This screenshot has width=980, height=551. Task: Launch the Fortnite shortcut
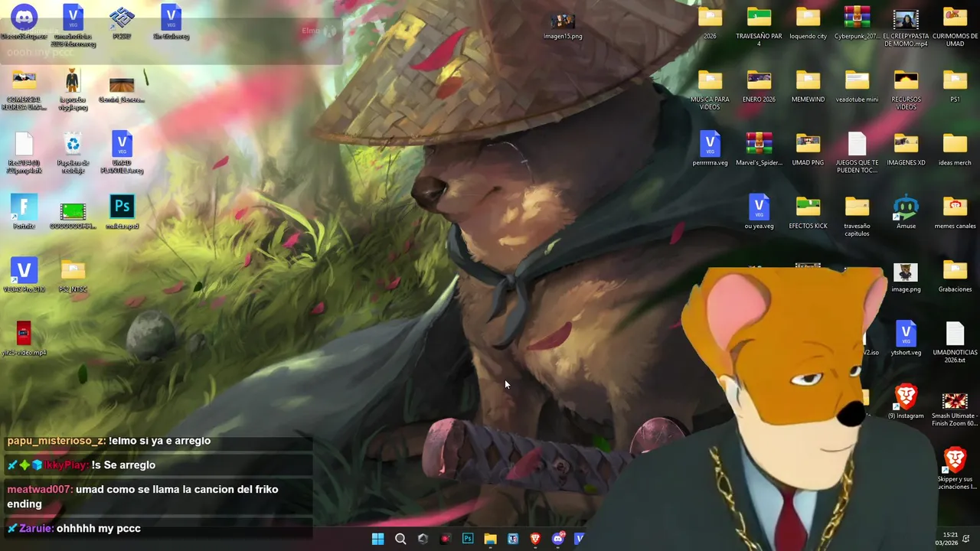[24, 213]
